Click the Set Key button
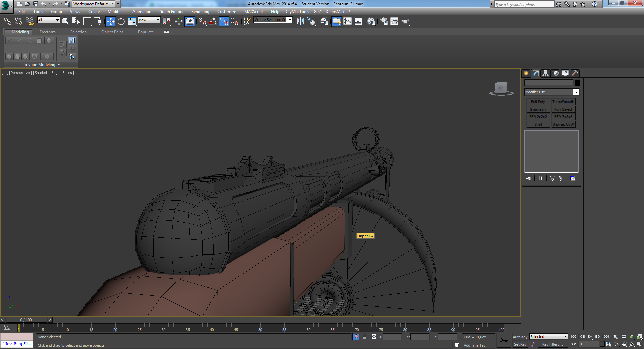This screenshot has height=349, width=644. pos(520,344)
